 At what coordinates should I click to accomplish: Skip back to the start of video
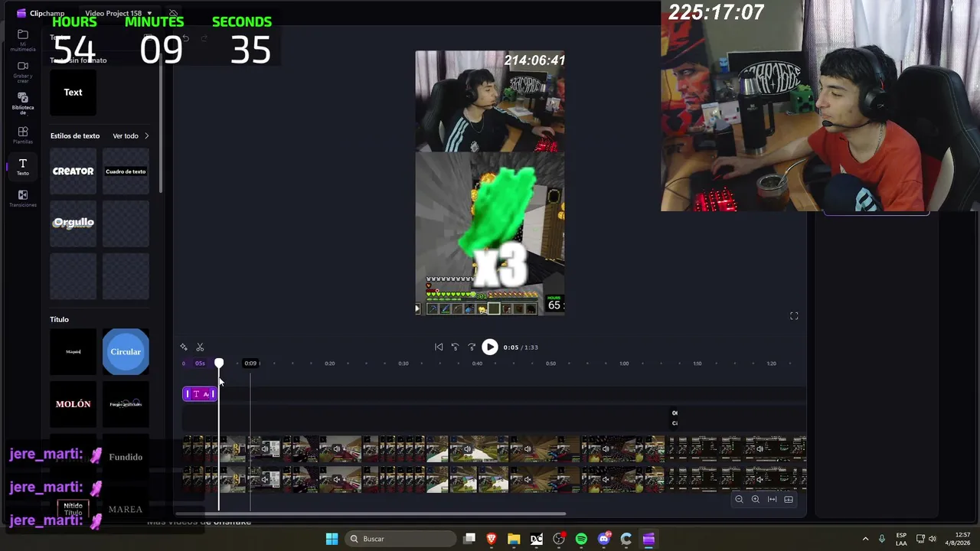coord(439,347)
